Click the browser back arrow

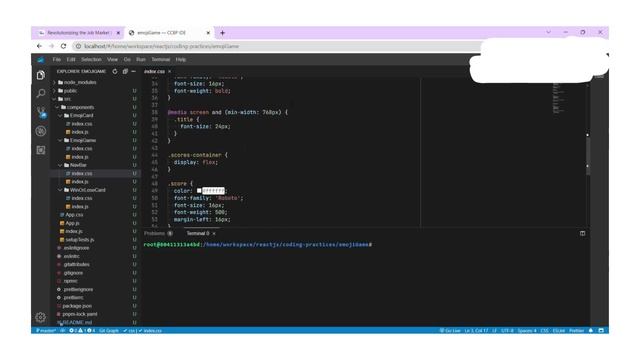(x=39, y=46)
